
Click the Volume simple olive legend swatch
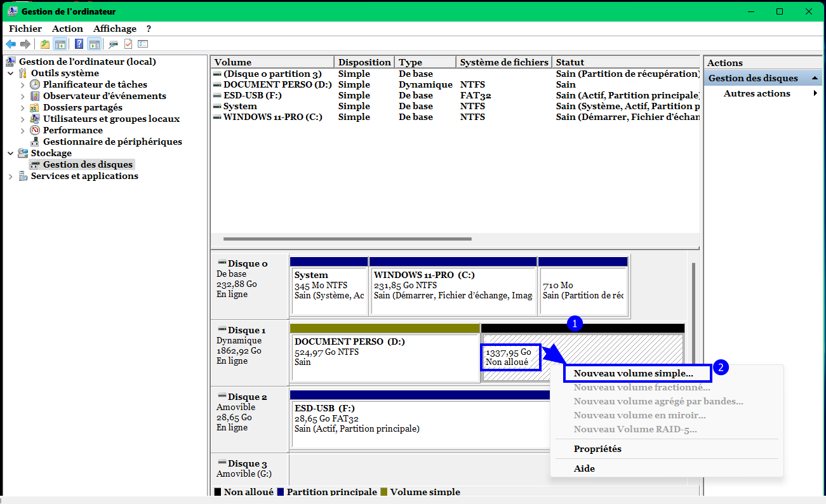point(383,492)
